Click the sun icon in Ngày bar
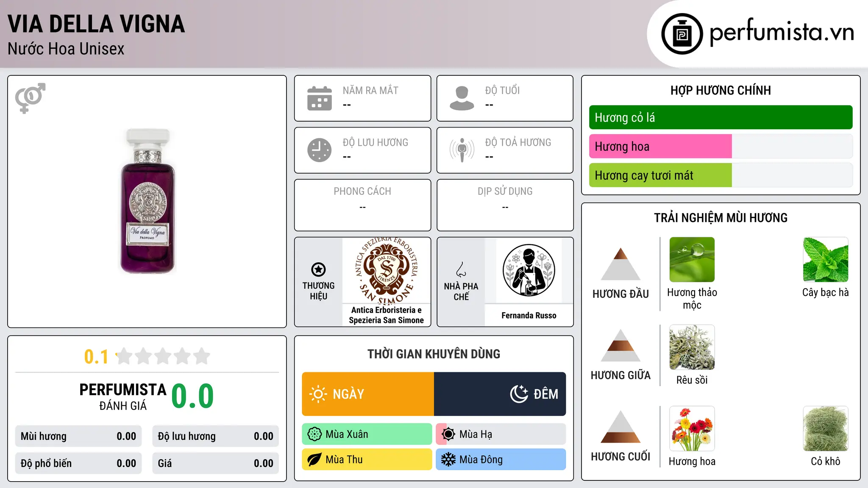Viewport: 868px width, 488px height. click(318, 394)
